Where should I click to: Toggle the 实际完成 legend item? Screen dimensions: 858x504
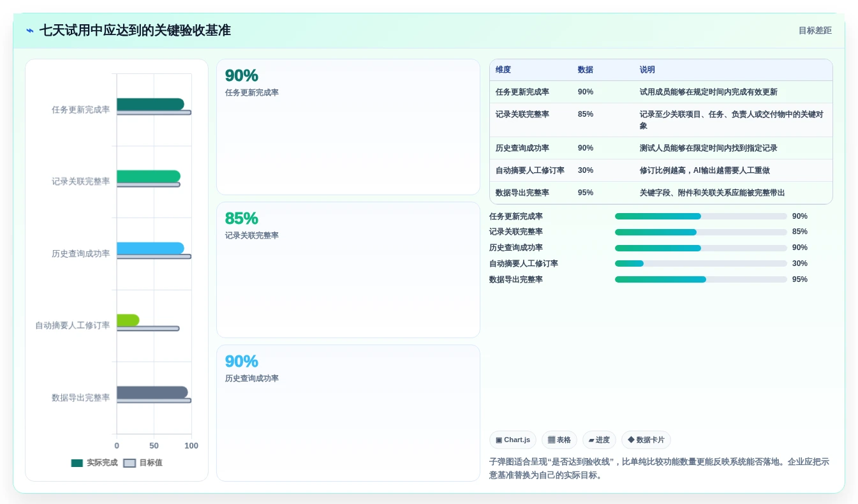(94, 463)
